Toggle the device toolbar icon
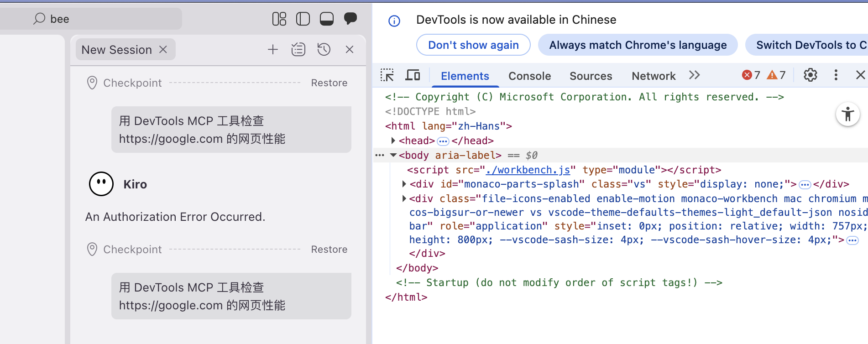868x344 pixels. (x=413, y=75)
